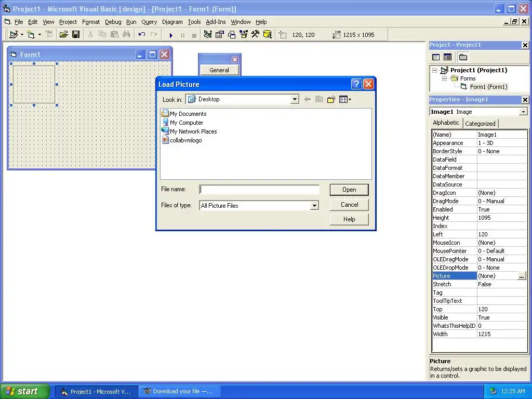Click the Redo arrow in the toolbar
Screen dimensions: 532x399
tap(154, 34)
